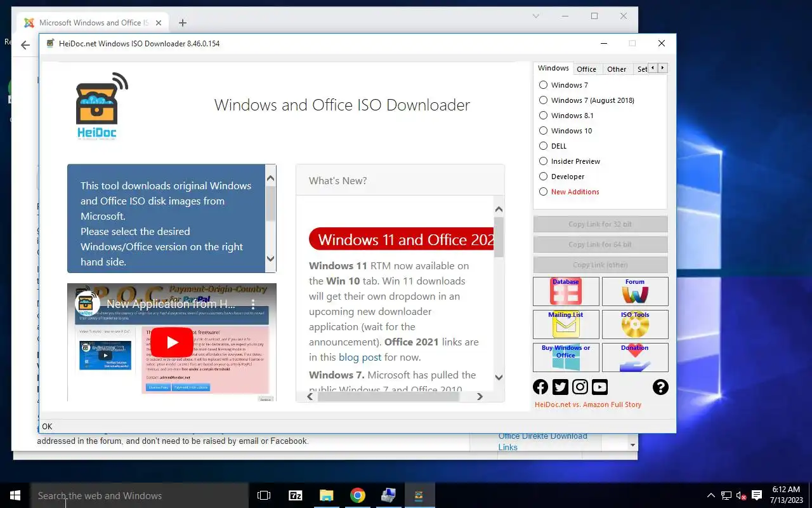Screen dimensions: 812x508
Task: Select the Insider Preview radio option
Action: (569, 161)
